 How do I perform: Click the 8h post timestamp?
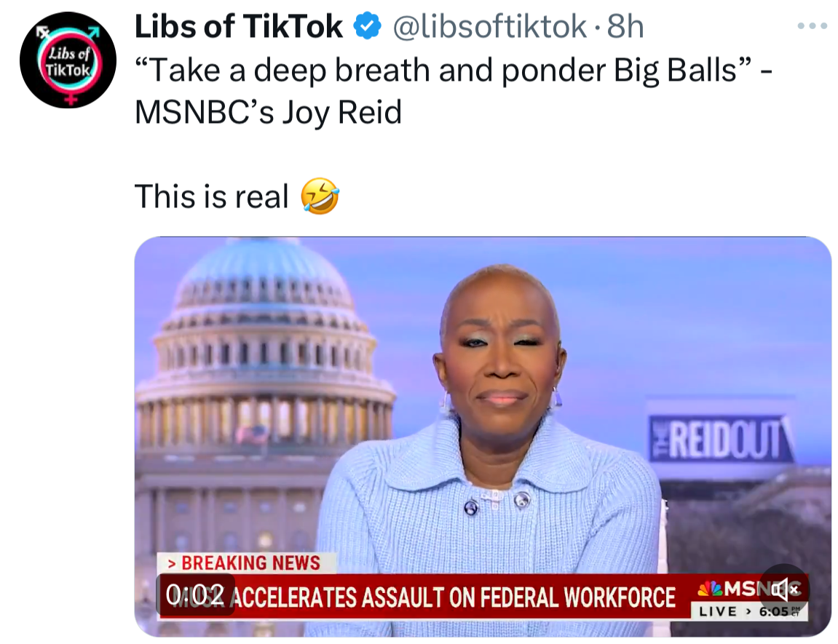[x=625, y=27]
